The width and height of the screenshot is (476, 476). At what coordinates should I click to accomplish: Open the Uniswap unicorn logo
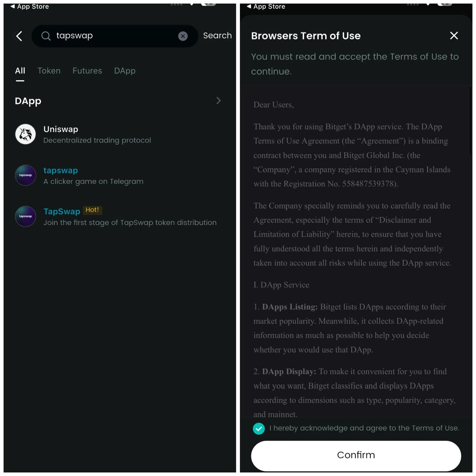pos(25,134)
